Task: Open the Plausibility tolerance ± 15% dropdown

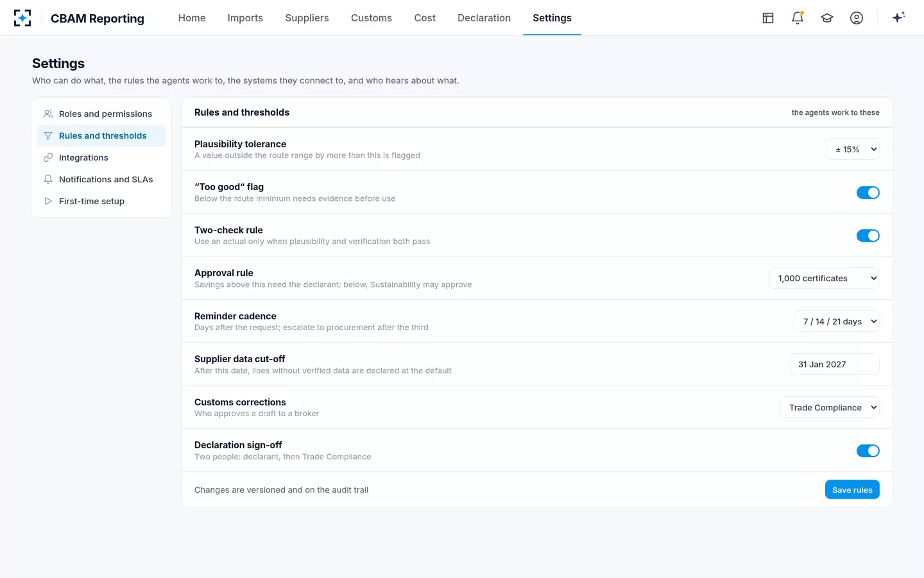Action: click(853, 150)
